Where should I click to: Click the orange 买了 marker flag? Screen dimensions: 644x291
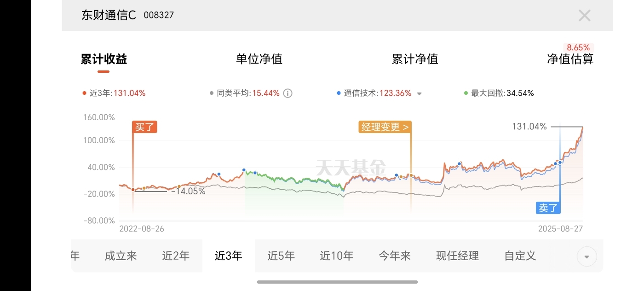pyautogui.click(x=145, y=127)
